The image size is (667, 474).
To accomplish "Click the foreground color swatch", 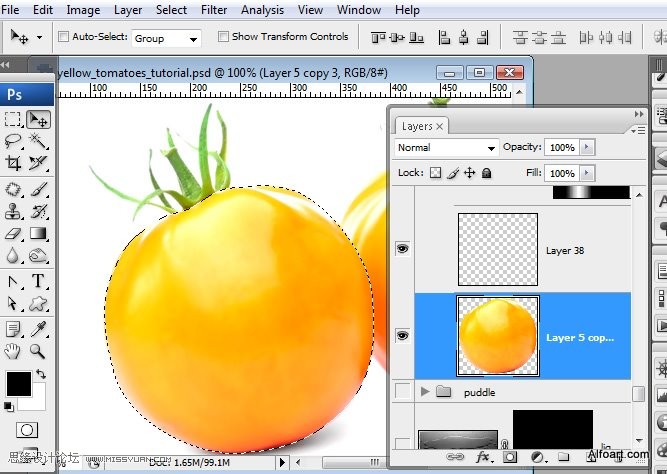I will [x=19, y=384].
